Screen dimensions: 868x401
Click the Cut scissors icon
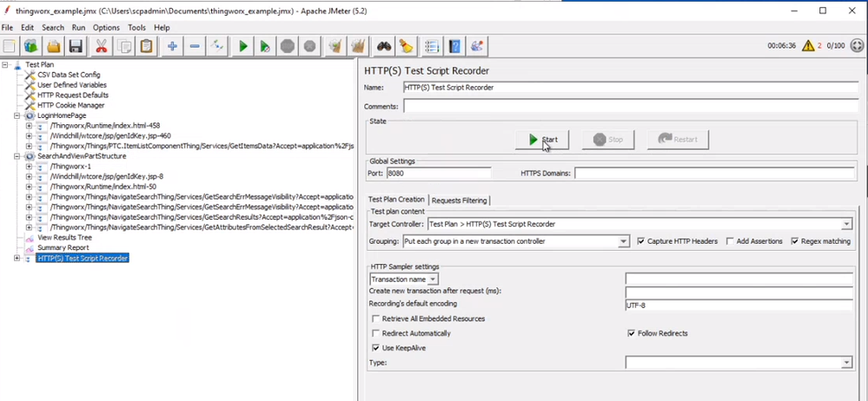pyautogui.click(x=102, y=47)
